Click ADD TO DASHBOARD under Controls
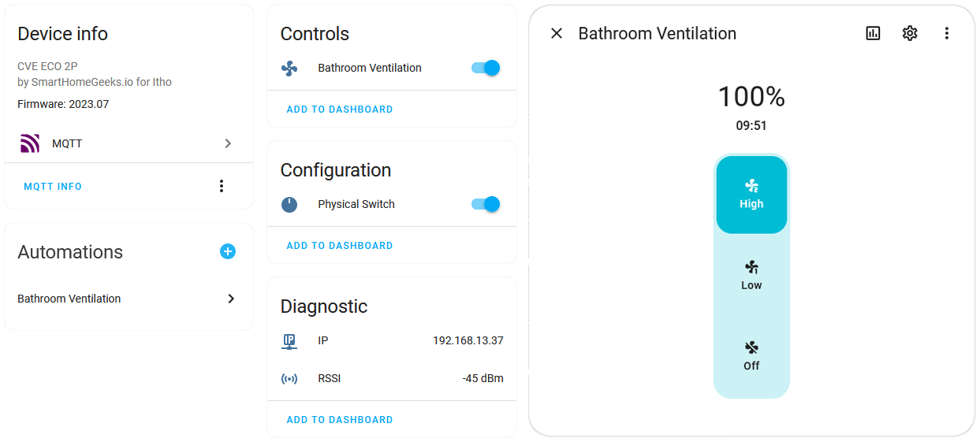 340,110
